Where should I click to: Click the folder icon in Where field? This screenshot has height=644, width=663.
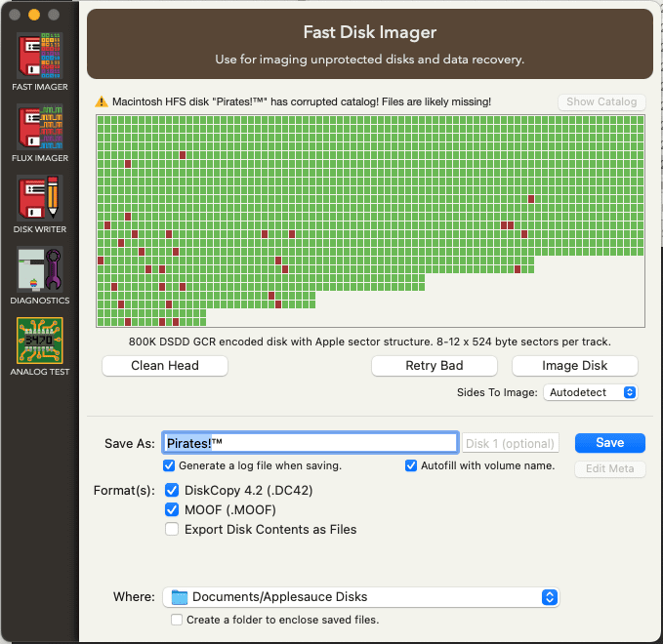point(180,597)
